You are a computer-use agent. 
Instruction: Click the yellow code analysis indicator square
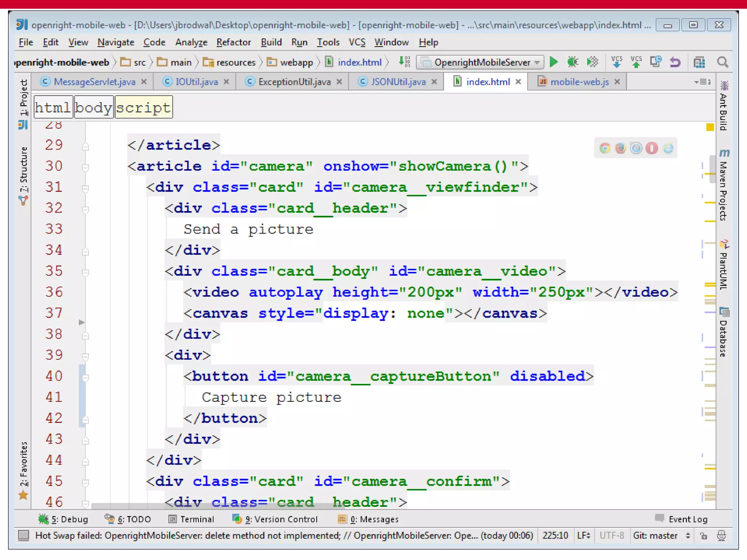[710, 127]
